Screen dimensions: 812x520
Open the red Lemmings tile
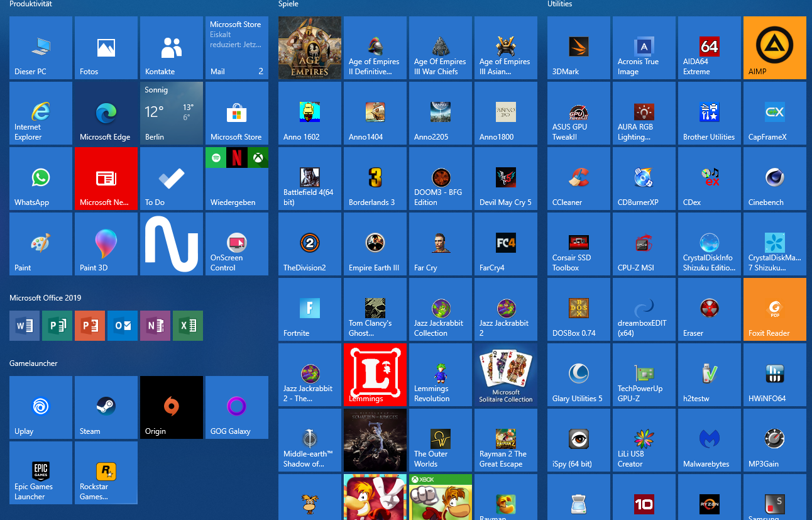[x=375, y=375]
